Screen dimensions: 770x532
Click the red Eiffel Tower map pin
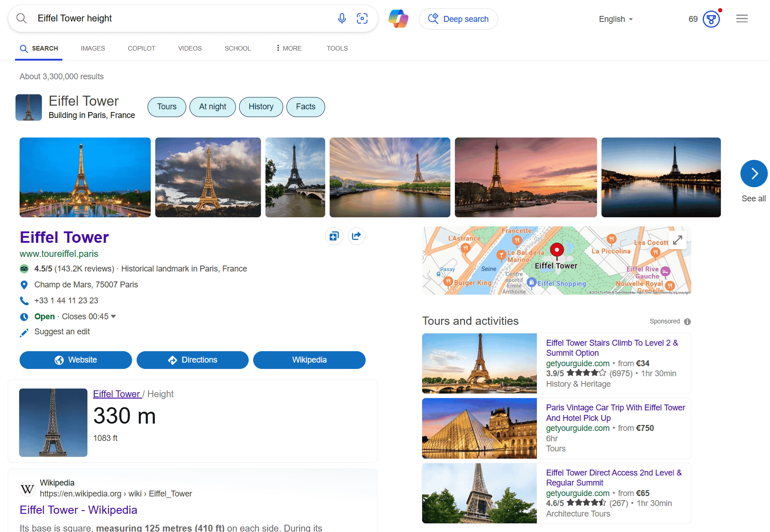point(556,250)
